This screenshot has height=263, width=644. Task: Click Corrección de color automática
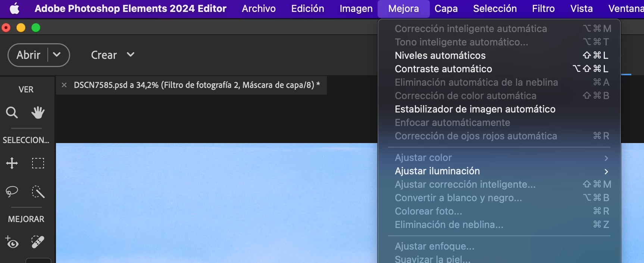tap(499, 96)
